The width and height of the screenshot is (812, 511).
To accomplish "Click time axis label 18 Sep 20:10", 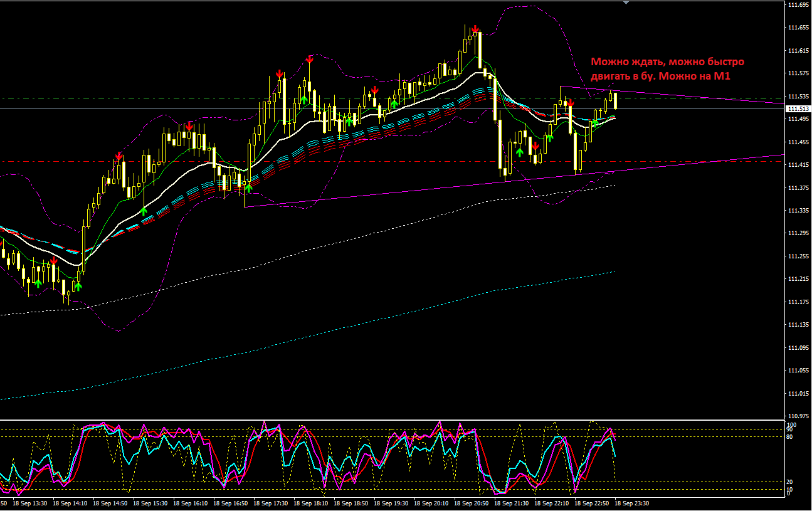I will [431, 503].
